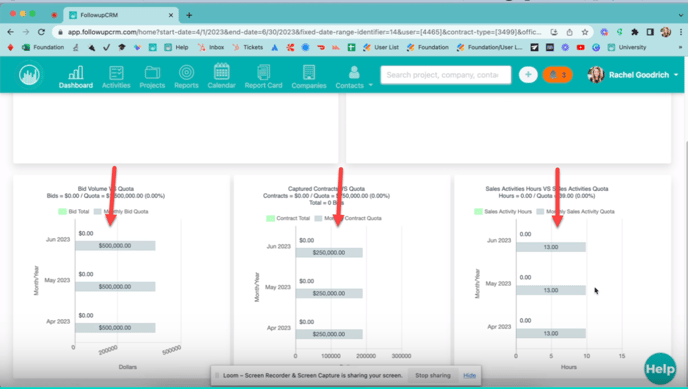Toggle Monthly Sales Activity Quota legend swatch
Image resolution: width=688 pixels, height=389 pixels.
(x=540, y=211)
